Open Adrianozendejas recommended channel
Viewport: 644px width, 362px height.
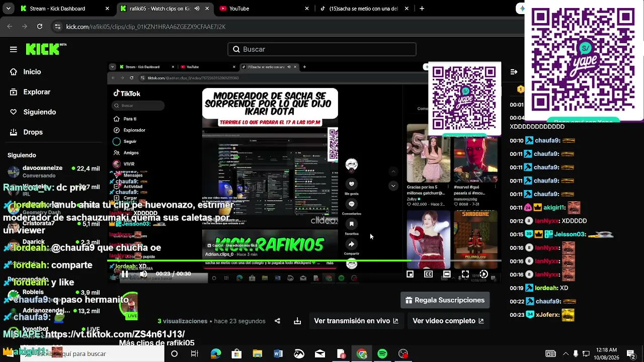54,314
